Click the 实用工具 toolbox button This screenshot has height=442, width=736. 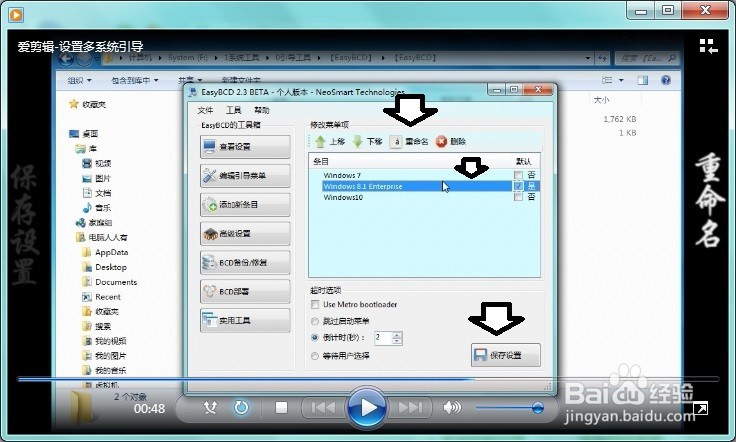click(x=245, y=320)
